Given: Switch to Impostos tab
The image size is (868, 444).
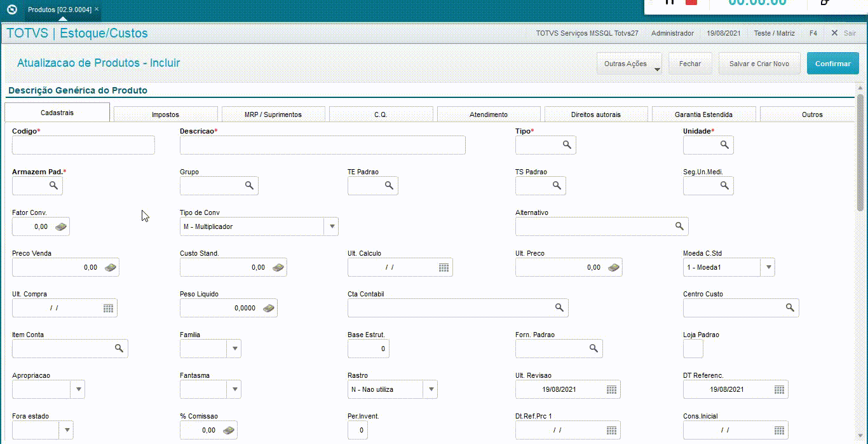Looking at the screenshot, I should point(165,114).
